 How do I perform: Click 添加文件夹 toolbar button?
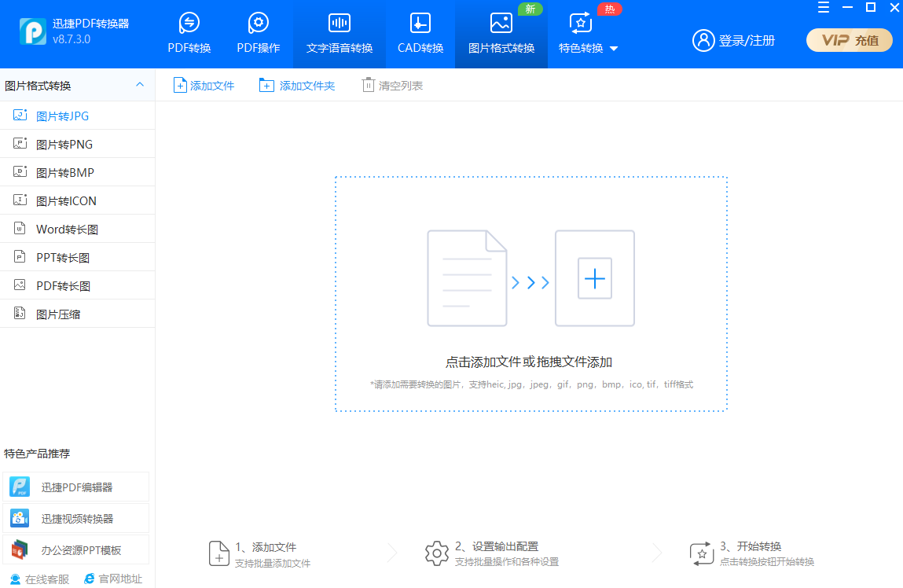(x=297, y=85)
